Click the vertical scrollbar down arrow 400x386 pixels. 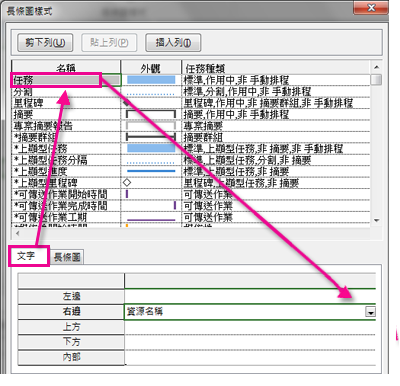[x=377, y=220]
